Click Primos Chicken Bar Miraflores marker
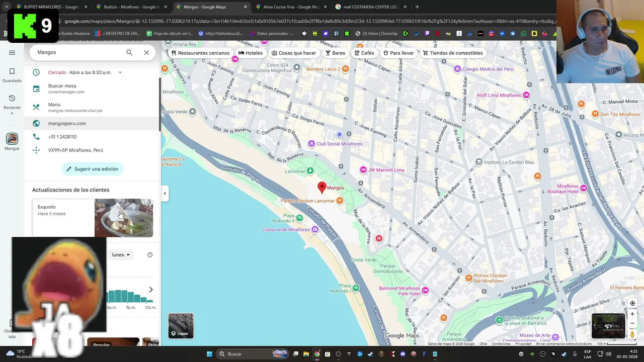Viewport: 644px width, 362px height. [x=469, y=278]
